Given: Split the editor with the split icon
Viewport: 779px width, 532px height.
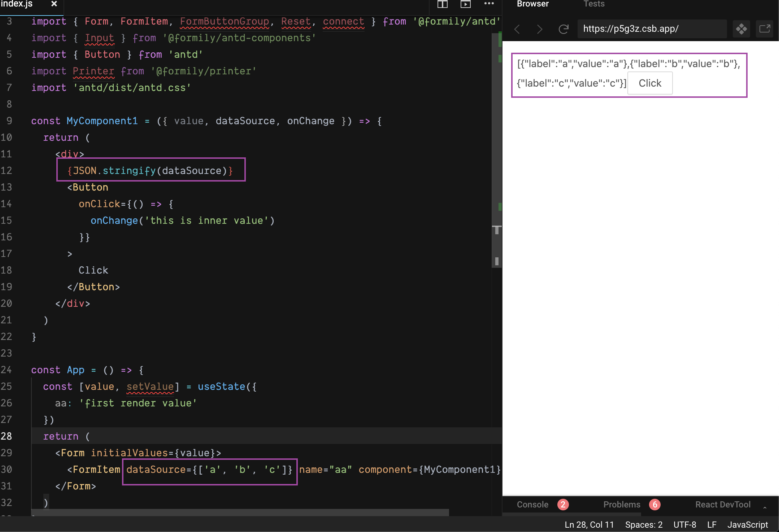Looking at the screenshot, I should pos(442,4).
